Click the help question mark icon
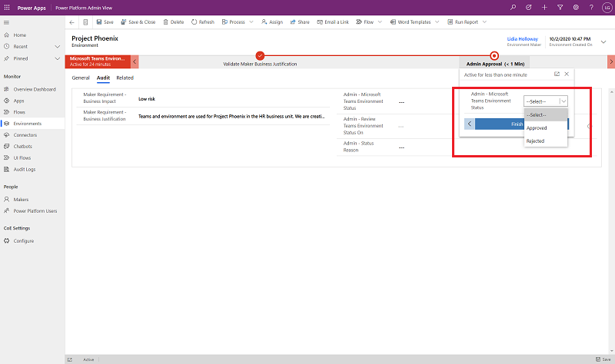Image resolution: width=615 pixels, height=364 pixels. pyautogui.click(x=591, y=7)
